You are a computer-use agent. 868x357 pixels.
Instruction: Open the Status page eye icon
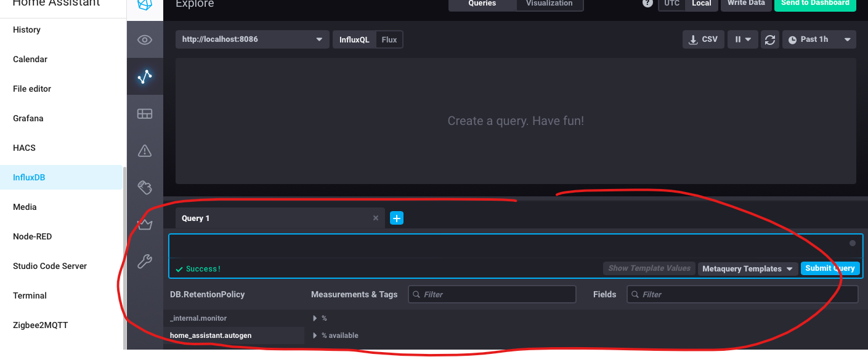[x=145, y=40]
